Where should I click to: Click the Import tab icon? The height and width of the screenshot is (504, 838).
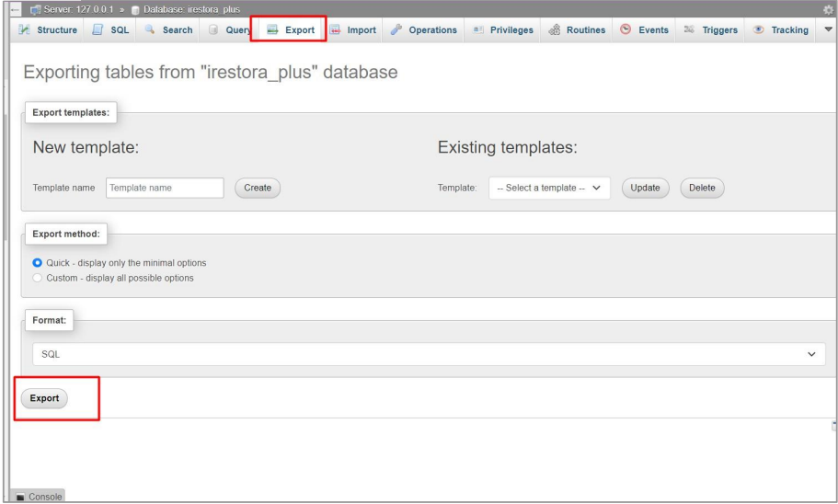tap(336, 30)
